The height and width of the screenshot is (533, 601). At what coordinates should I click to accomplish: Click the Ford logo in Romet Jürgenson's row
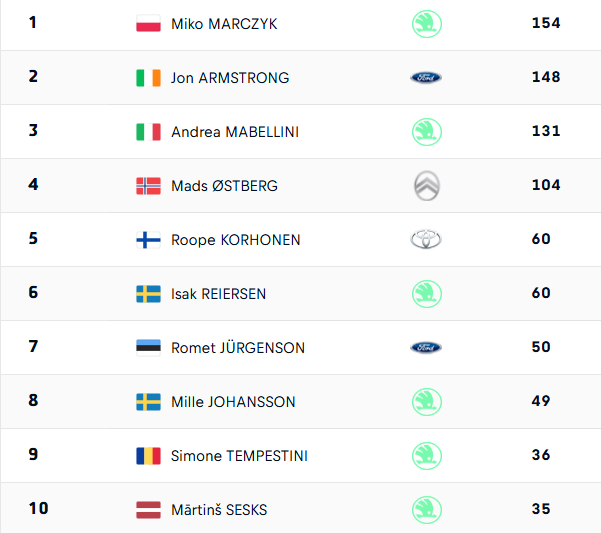coord(426,348)
